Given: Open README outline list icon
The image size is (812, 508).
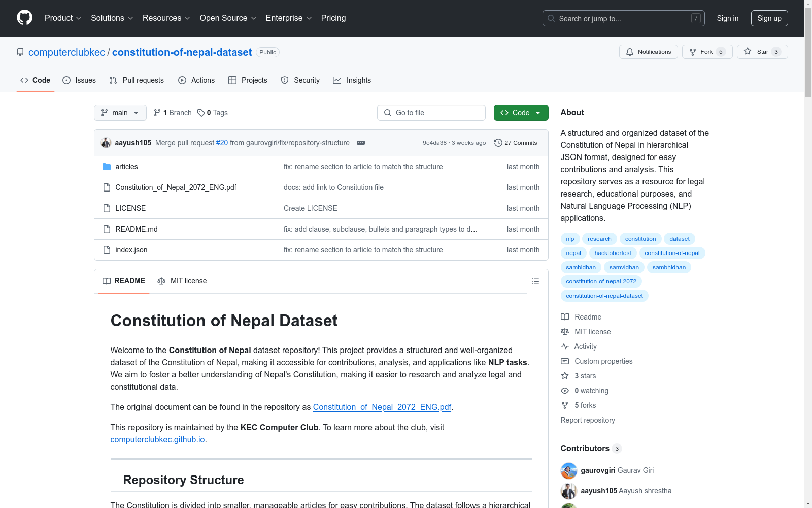Looking at the screenshot, I should (x=535, y=281).
